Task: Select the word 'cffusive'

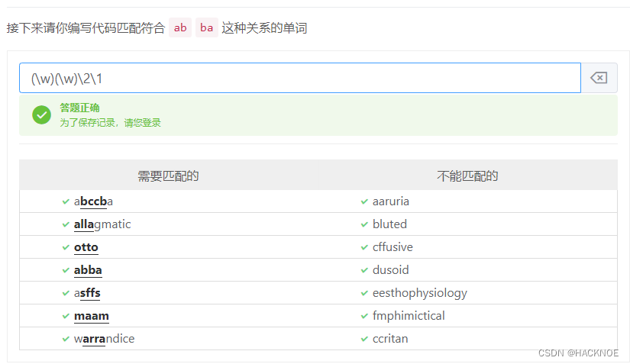Action: (x=393, y=247)
